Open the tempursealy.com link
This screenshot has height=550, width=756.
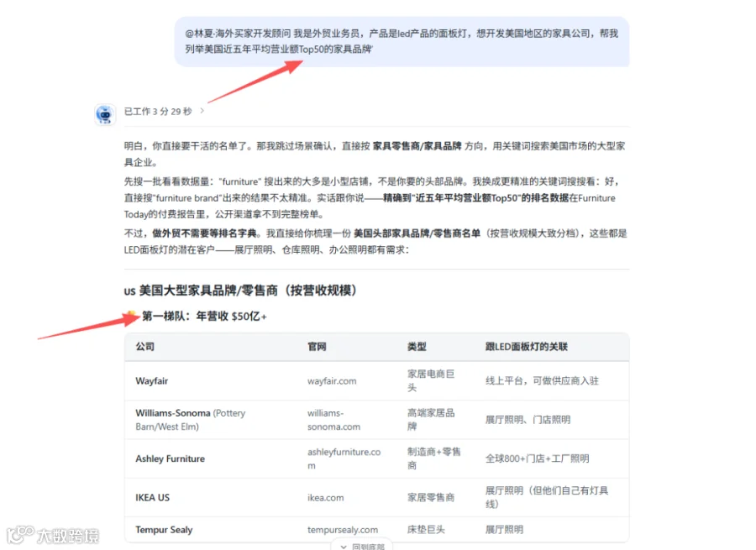pos(343,530)
